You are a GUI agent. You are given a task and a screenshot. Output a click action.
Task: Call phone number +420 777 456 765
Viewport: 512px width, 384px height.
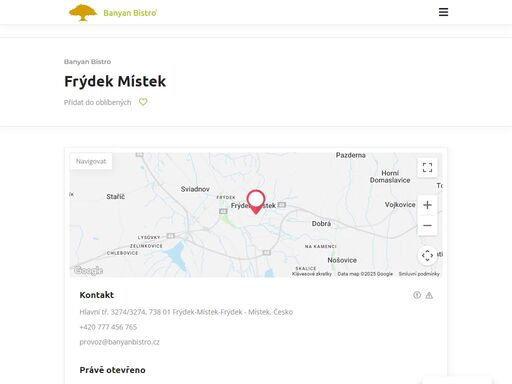click(108, 327)
